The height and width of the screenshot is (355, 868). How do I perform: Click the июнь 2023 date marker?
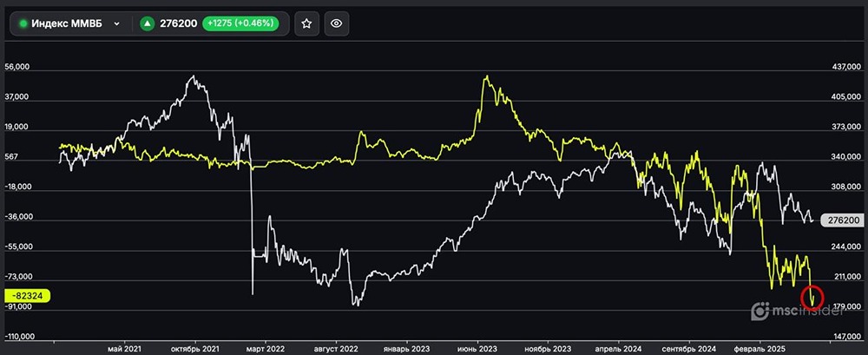tap(477, 349)
